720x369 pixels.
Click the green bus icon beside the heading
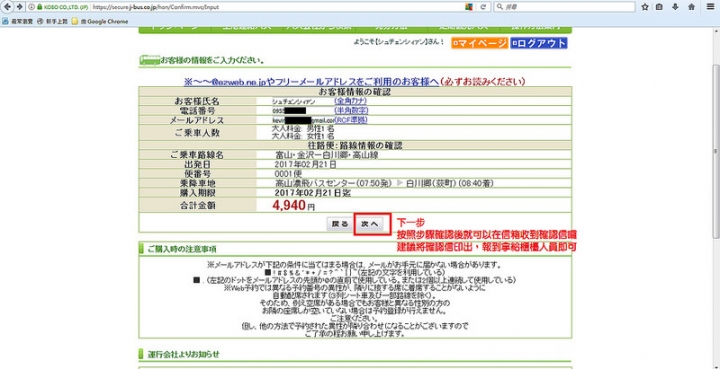(x=149, y=60)
